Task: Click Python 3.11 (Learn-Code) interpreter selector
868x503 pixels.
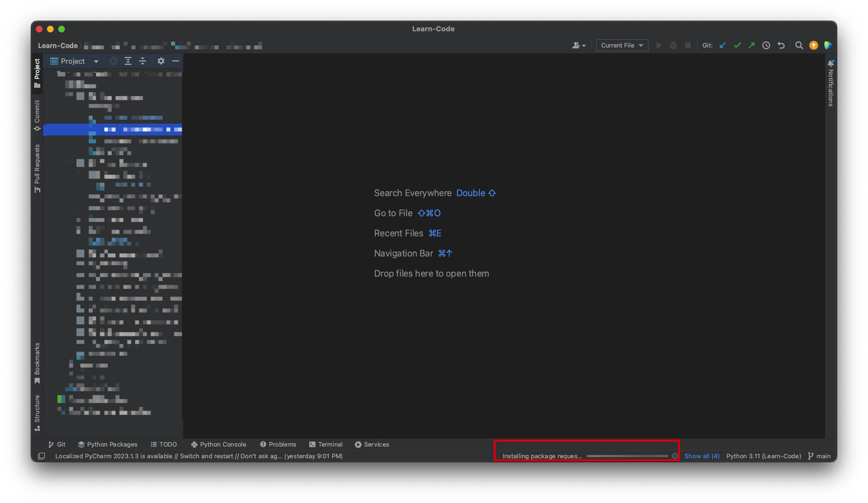Action: point(763,456)
